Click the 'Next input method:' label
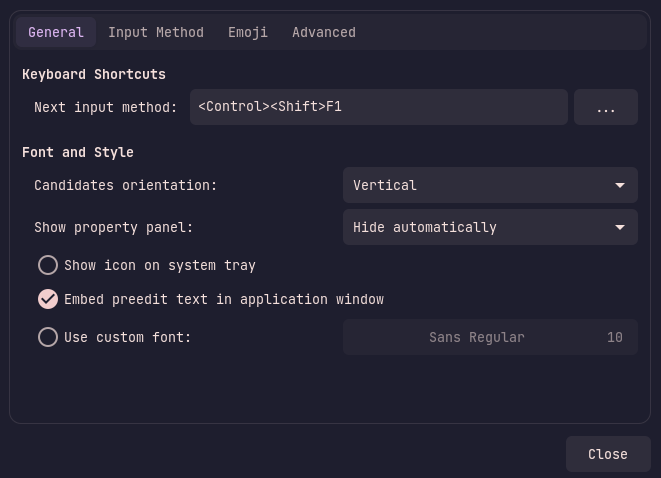The image size is (661, 478). click(x=105, y=107)
